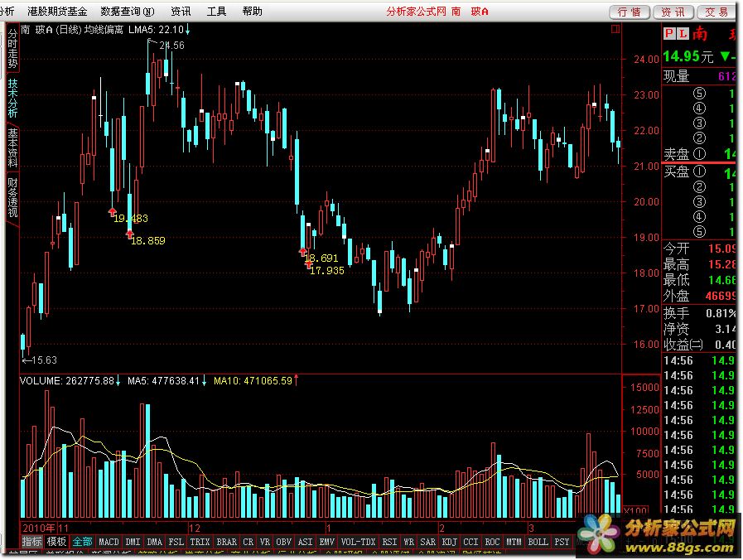
Task: Click the 24.56 high price label
Action: pyautogui.click(x=171, y=46)
